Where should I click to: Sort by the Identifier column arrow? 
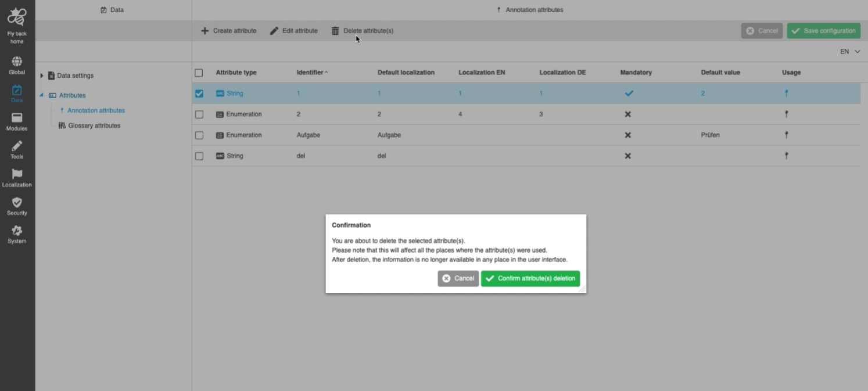coord(326,72)
